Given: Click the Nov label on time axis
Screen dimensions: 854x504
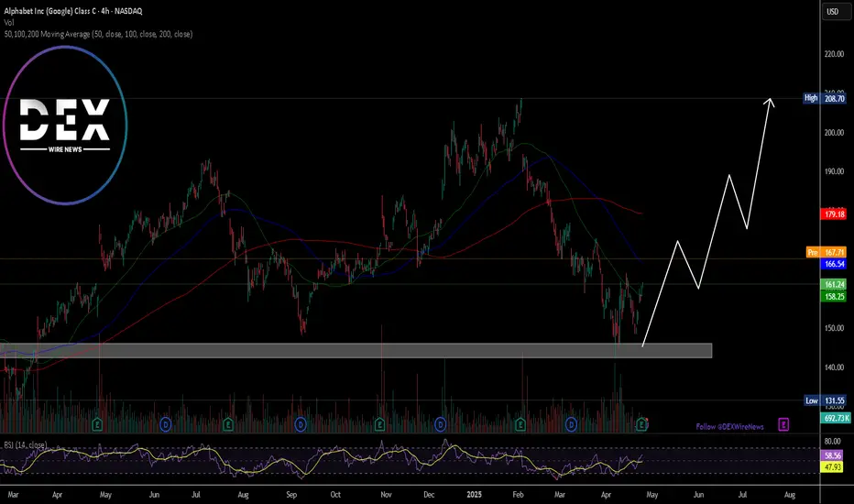Looking at the screenshot, I should point(386,495).
